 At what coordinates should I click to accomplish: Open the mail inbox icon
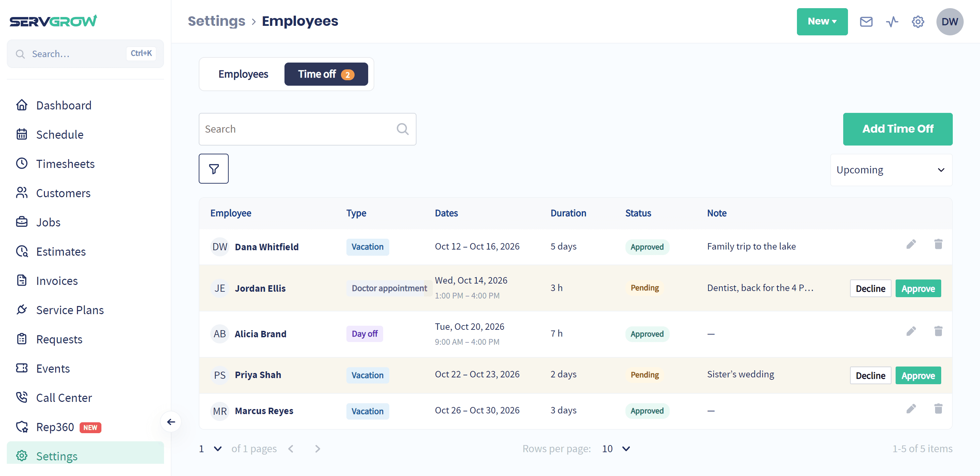[x=866, y=22]
